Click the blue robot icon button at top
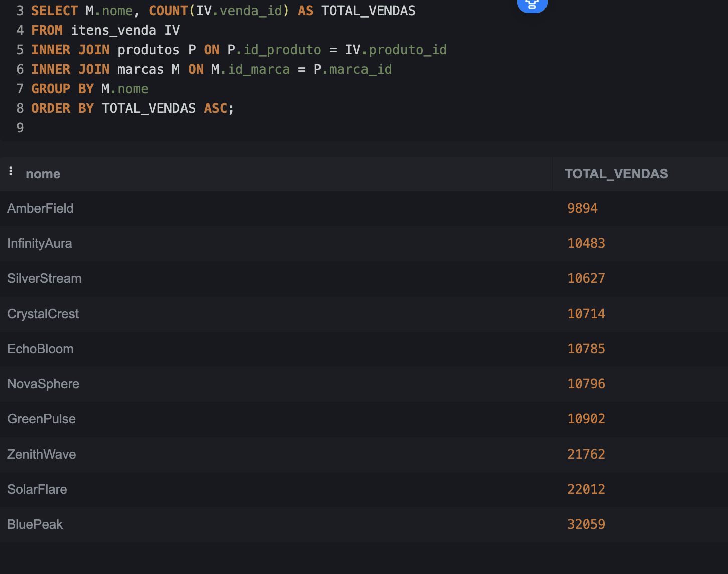 tap(532, 5)
